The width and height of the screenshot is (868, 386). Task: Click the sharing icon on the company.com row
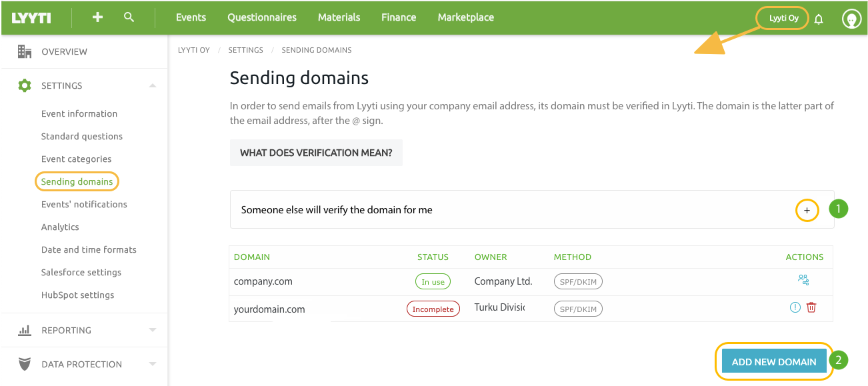[804, 280]
